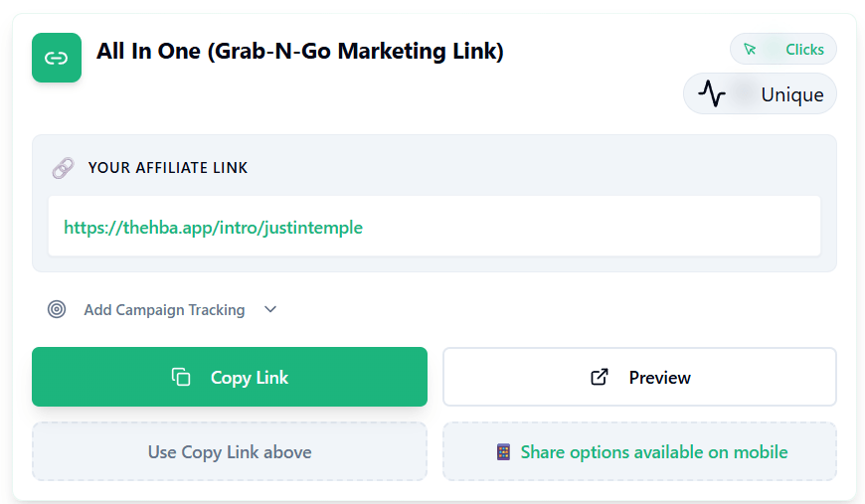Viewport: 865px width, 504px height.
Task: Click the 'Use Copy Link above' box
Action: tap(230, 452)
